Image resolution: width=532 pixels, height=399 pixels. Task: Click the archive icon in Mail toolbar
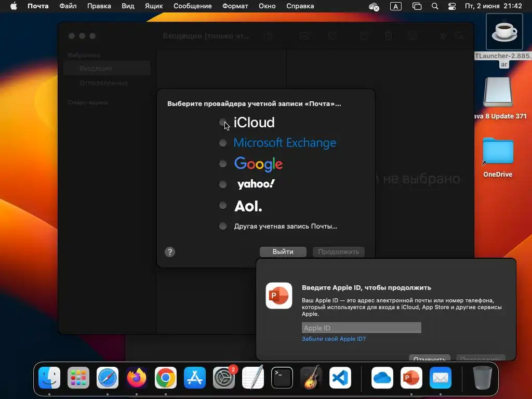[x=364, y=36]
